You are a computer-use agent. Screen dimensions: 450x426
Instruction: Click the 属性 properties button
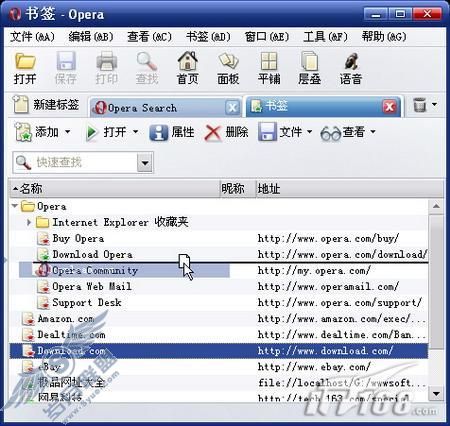click(171, 132)
